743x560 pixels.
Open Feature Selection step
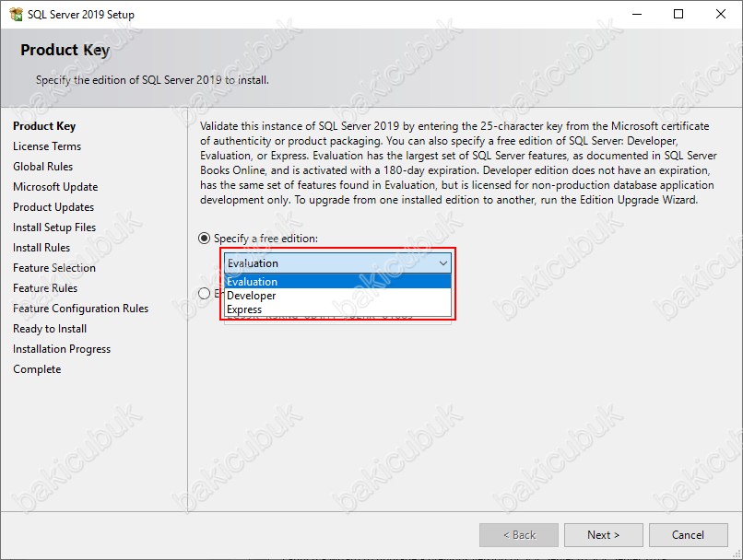point(54,268)
